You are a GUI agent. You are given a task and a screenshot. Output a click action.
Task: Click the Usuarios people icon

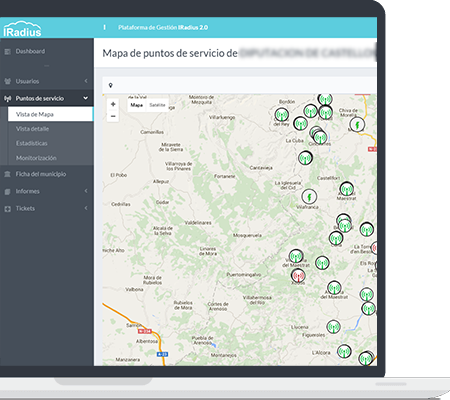pyautogui.click(x=7, y=81)
